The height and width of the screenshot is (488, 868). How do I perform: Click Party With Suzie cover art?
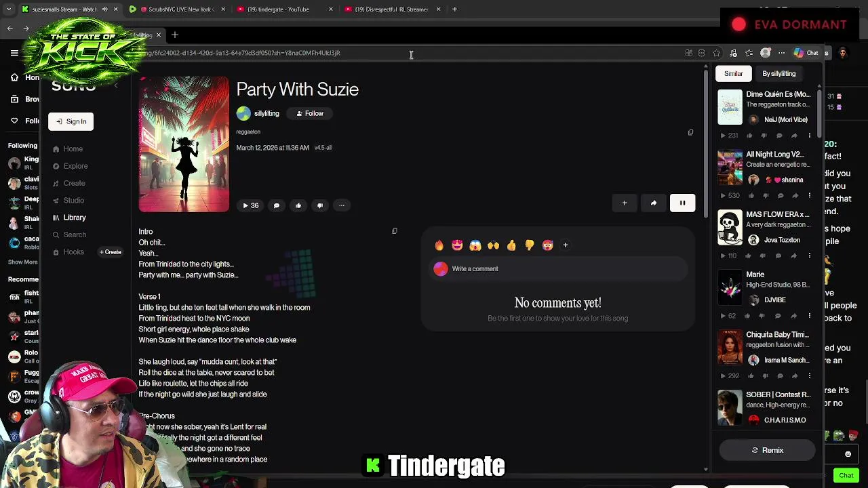point(184,144)
